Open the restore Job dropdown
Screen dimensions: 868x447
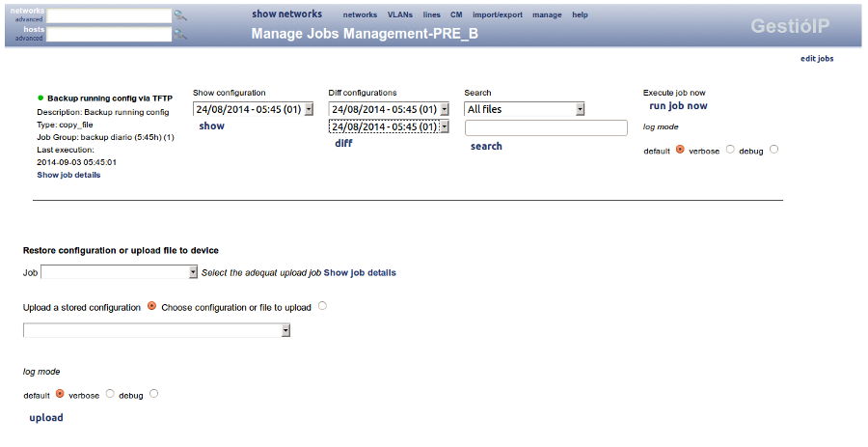(x=119, y=272)
